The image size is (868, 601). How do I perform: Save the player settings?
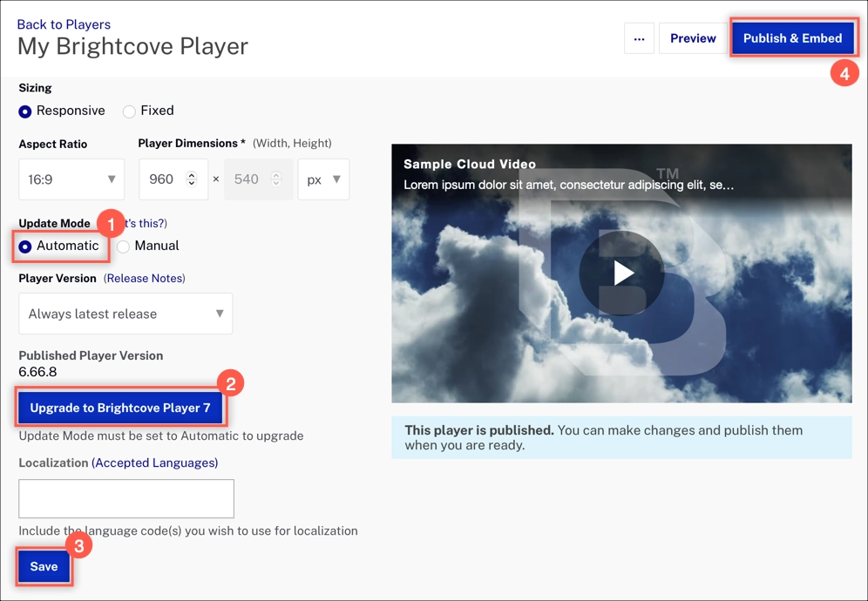(44, 566)
